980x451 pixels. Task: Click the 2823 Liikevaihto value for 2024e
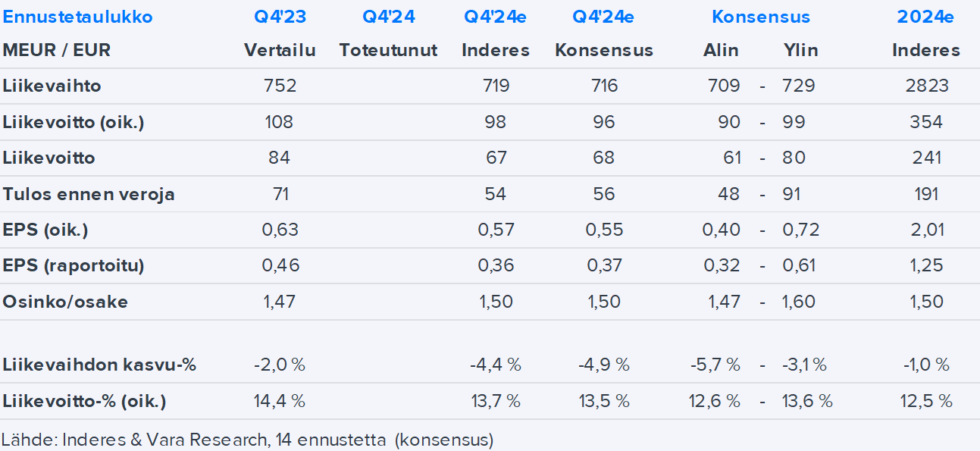[x=926, y=86]
